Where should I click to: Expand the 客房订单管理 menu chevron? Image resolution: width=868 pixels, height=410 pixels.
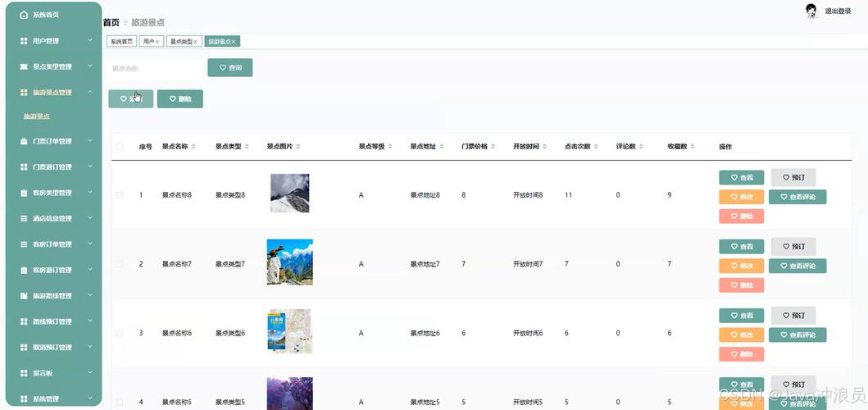(89, 244)
